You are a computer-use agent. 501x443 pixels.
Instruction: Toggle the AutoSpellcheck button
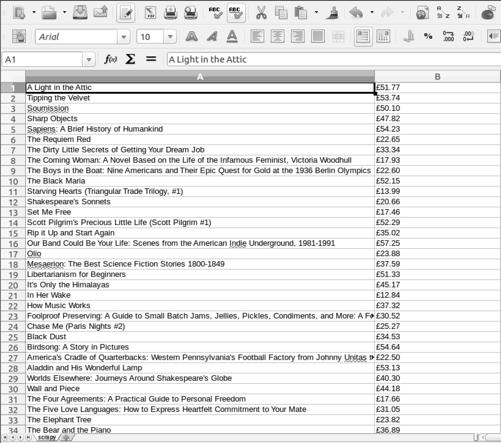point(236,13)
